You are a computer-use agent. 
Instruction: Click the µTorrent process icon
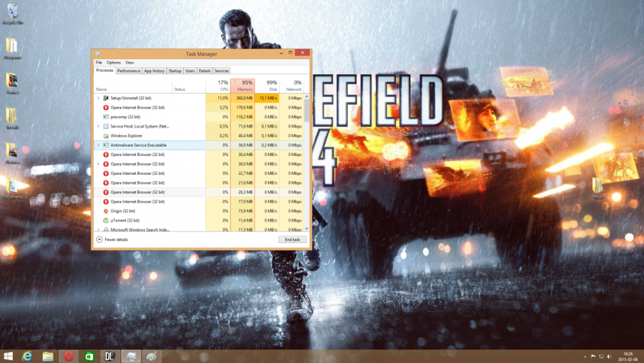pos(106,221)
